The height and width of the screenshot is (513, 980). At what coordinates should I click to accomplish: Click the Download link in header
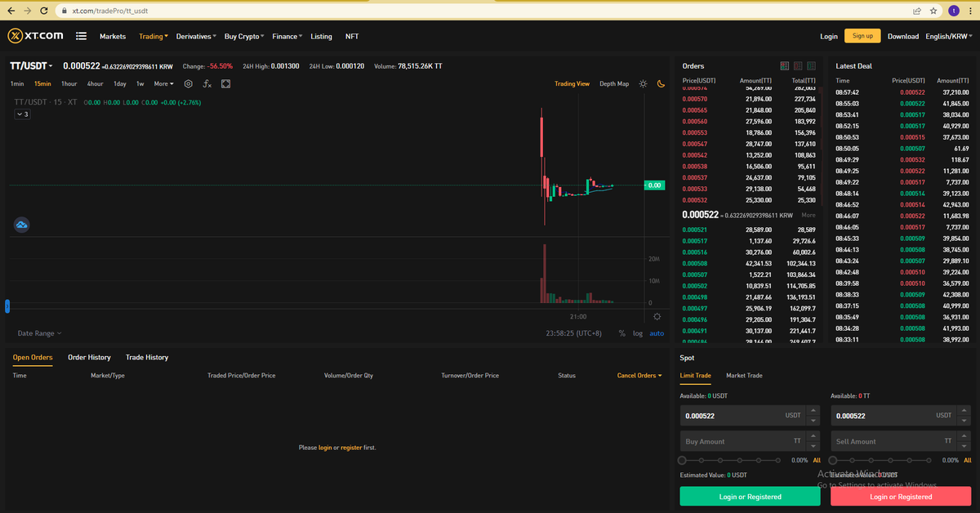click(903, 36)
